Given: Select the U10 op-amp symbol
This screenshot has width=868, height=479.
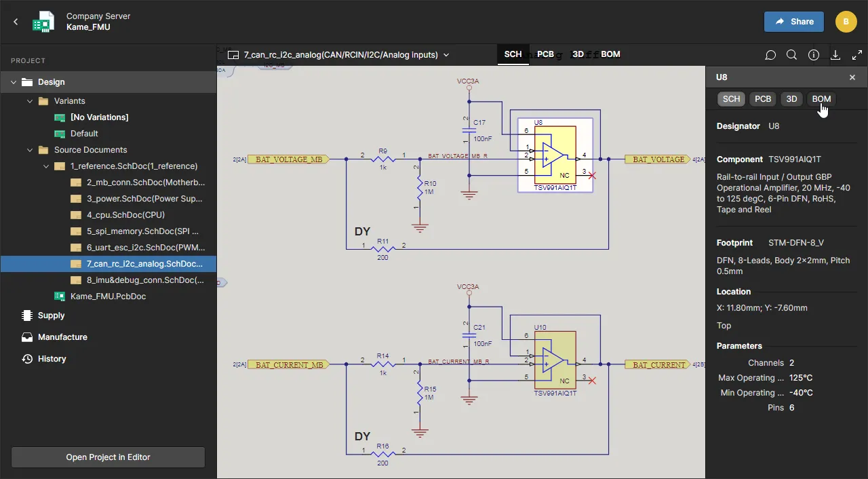Looking at the screenshot, I should [x=555, y=360].
